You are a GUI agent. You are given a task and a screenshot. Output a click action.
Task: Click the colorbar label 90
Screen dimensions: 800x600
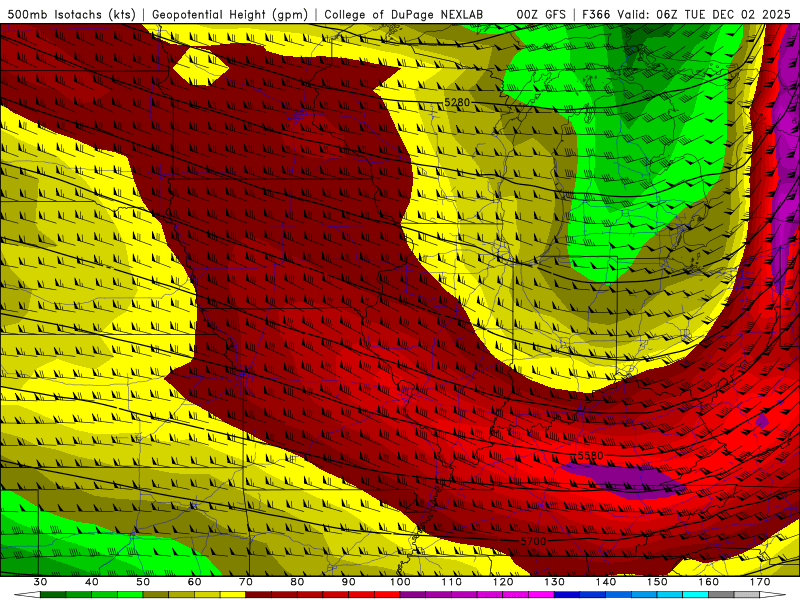(348, 582)
